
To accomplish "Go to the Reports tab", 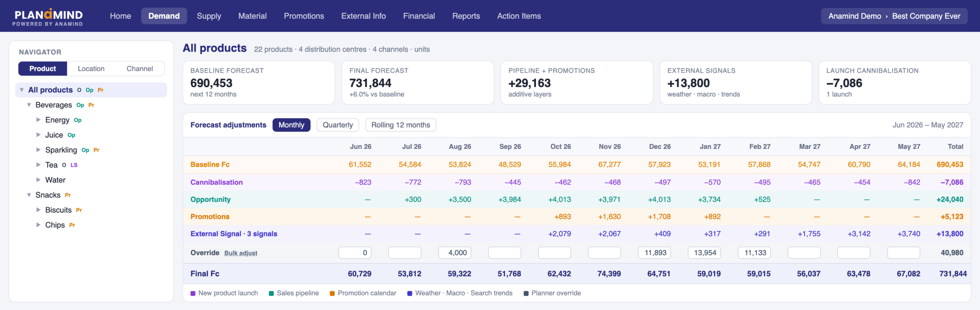I will tap(466, 16).
